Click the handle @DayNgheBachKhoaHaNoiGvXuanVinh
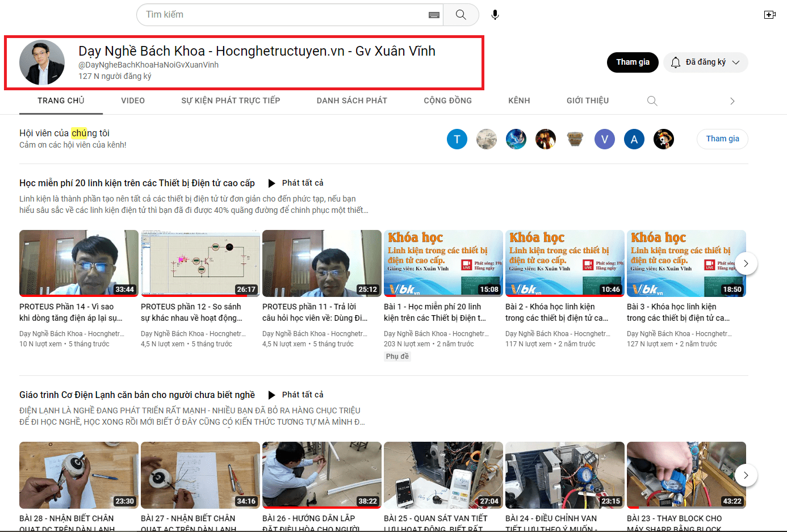Image resolution: width=787 pixels, height=532 pixels. (148, 65)
